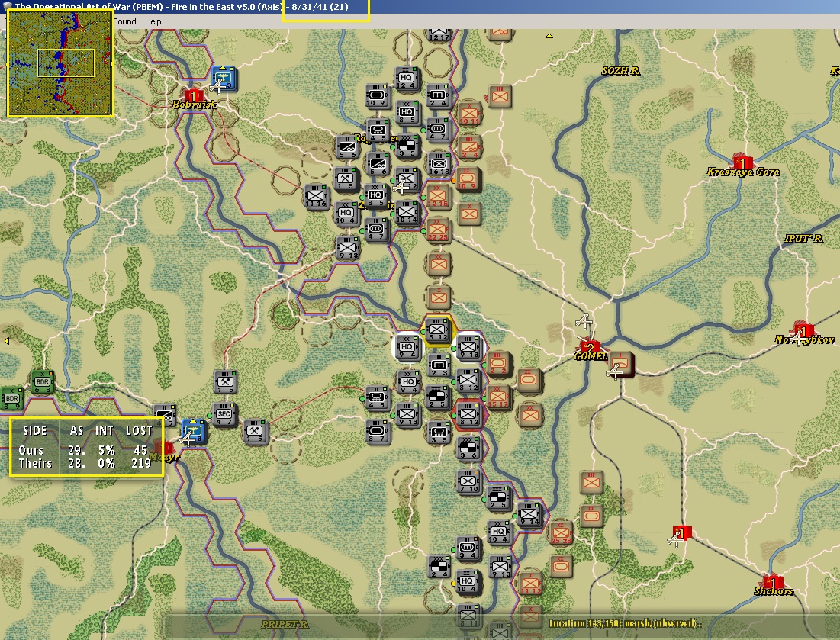Select the Soviet motorized unit 2-4

(x=470, y=146)
